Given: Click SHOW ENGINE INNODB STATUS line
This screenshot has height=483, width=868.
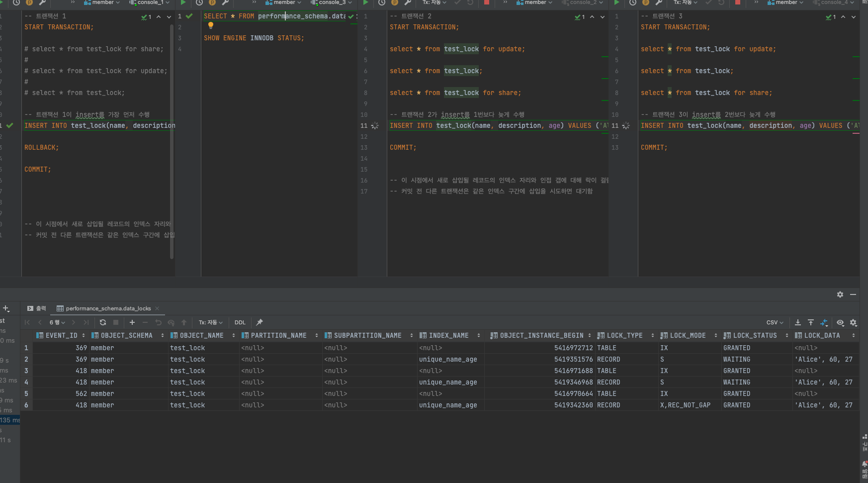Looking at the screenshot, I should coord(254,38).
